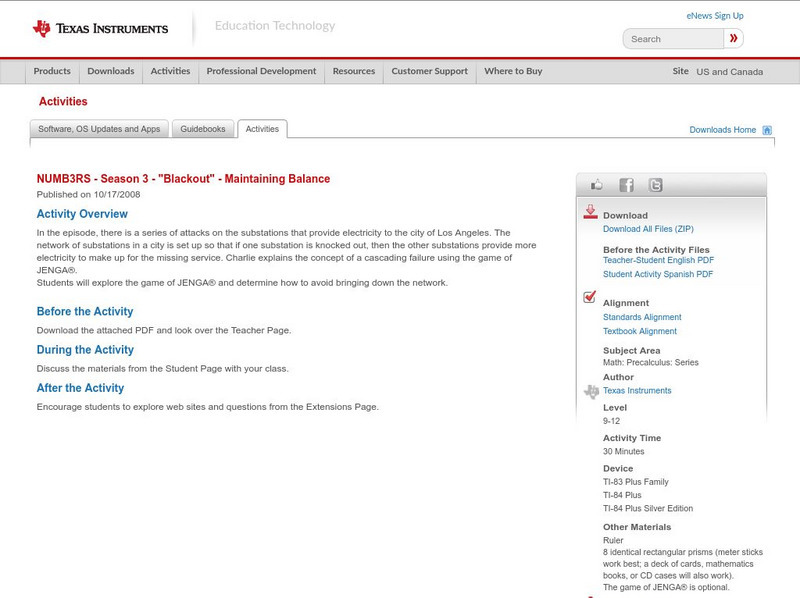Switch to the Guidebooks tab
This screenshot has width=800, height=598.
[201, 128]
